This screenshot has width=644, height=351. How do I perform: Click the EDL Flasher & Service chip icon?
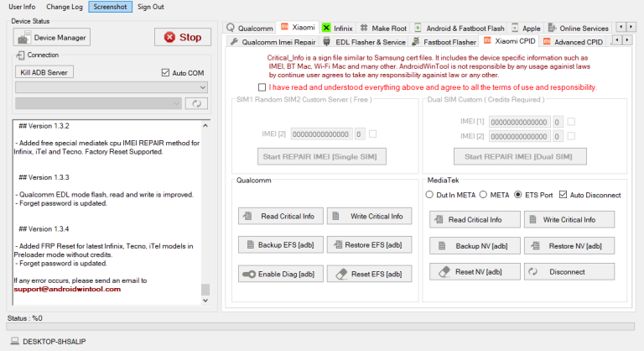326,41
